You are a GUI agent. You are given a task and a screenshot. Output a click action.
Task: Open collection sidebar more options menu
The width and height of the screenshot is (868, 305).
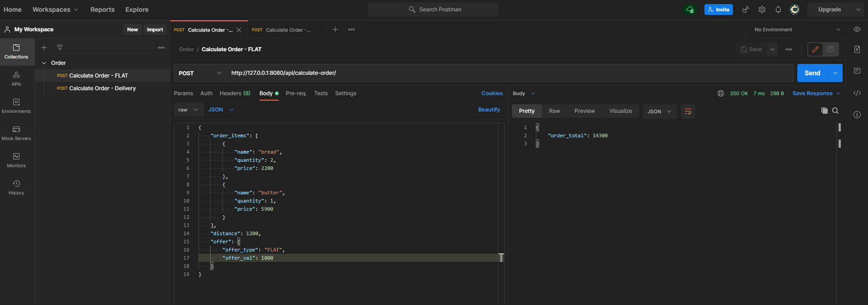tap(161, 48)
